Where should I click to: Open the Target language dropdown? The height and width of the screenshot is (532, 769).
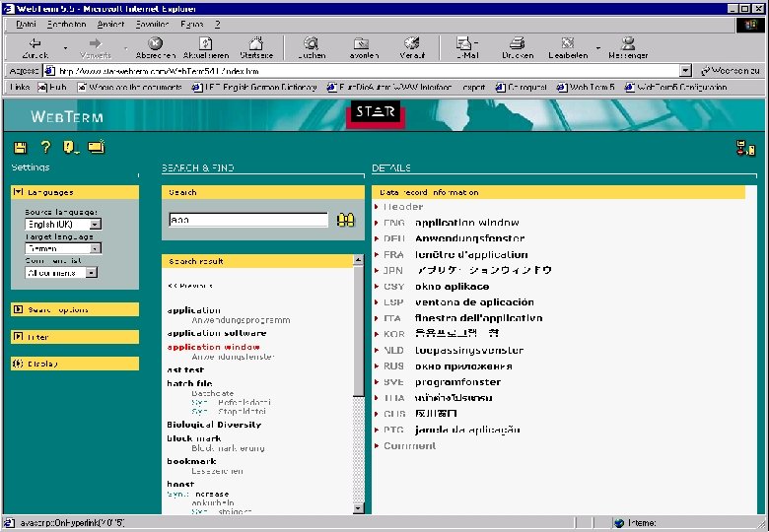pos(96,248)
